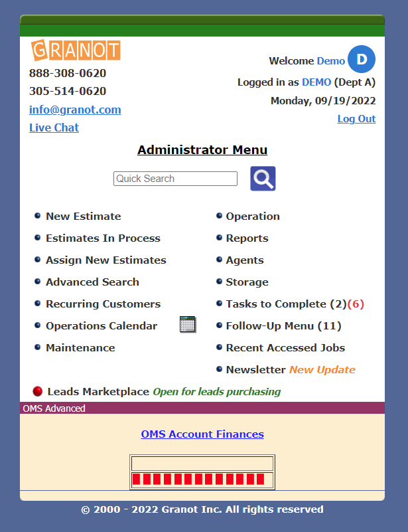Select Recurring Customers
This screenshot has width=408, height=532.
click(x=103, y=304)
